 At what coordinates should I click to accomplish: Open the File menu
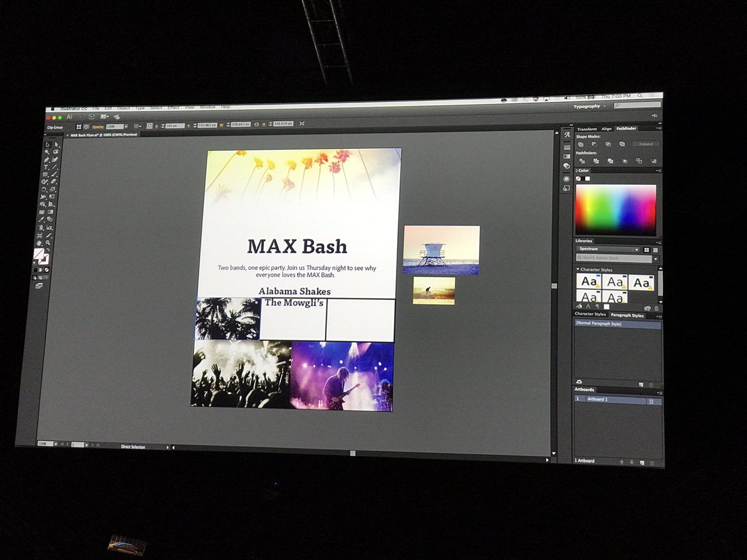pyautogui.click(x=96, y=108)
